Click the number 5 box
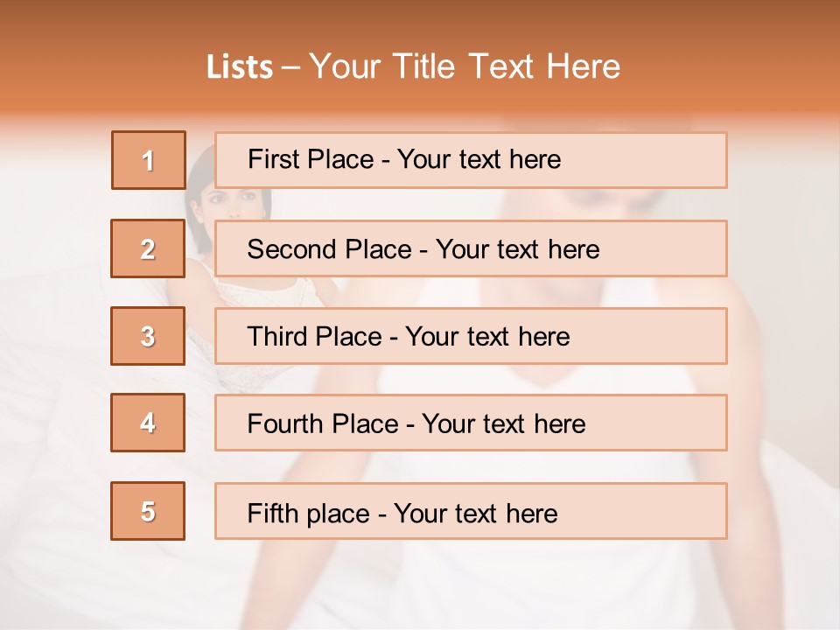Image resolution: width=840 pixels, height=630 pixels. tap(149, 511)
